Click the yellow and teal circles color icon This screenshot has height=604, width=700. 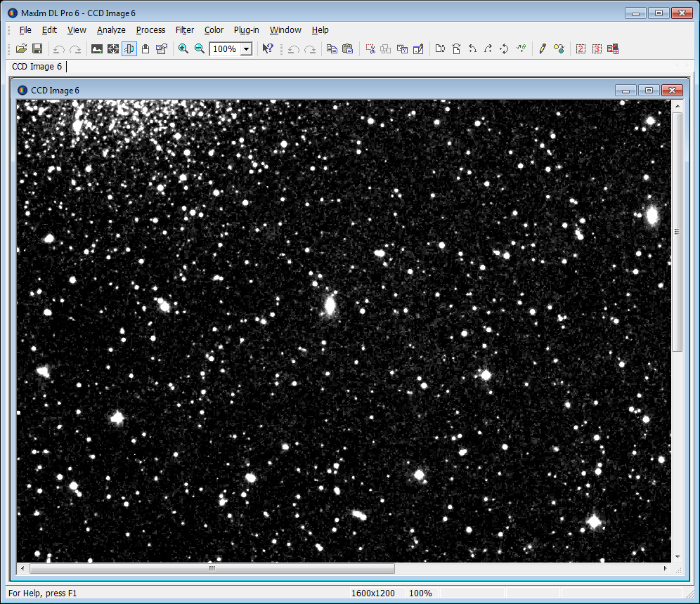559,48
